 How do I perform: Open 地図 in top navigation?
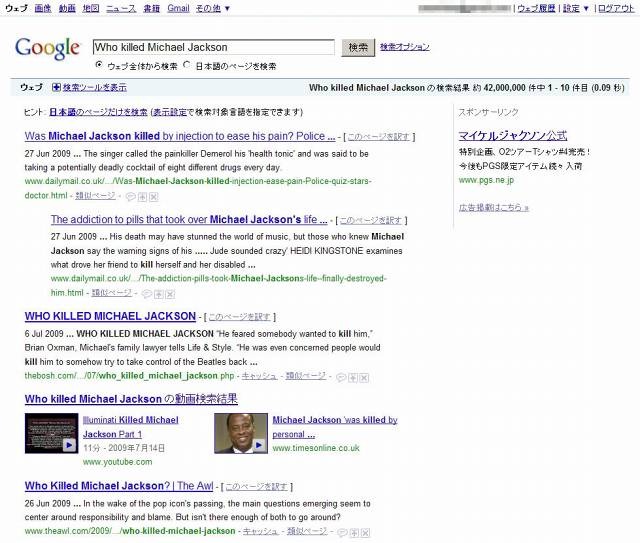(91, 8)
